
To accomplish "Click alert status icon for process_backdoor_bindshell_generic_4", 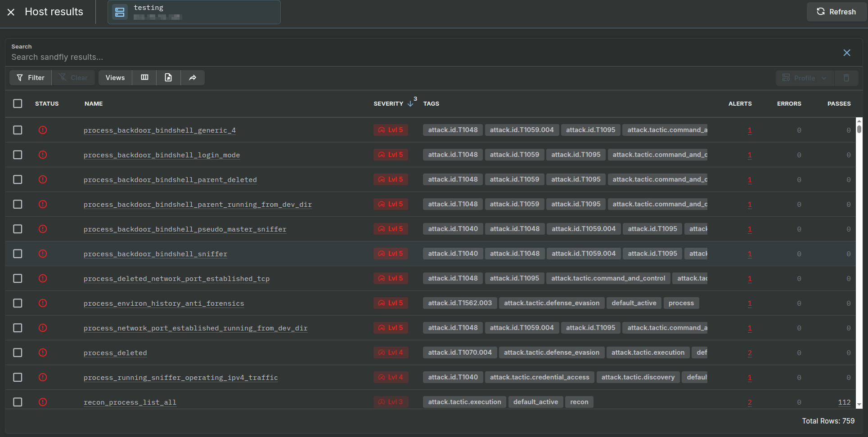I will (x=43, y=130).
